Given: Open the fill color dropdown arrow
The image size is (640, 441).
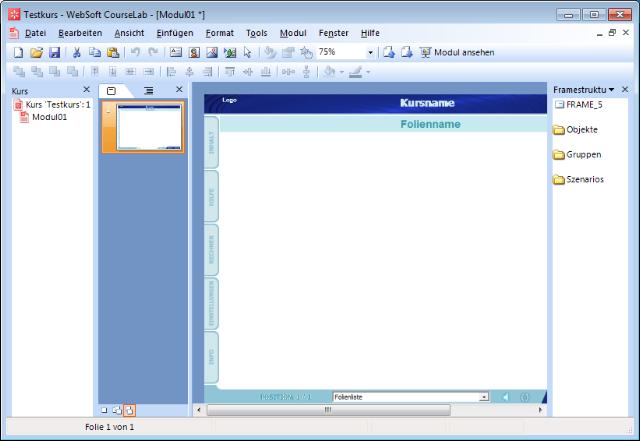Looking at the screenshot, I should coord(342,72).
